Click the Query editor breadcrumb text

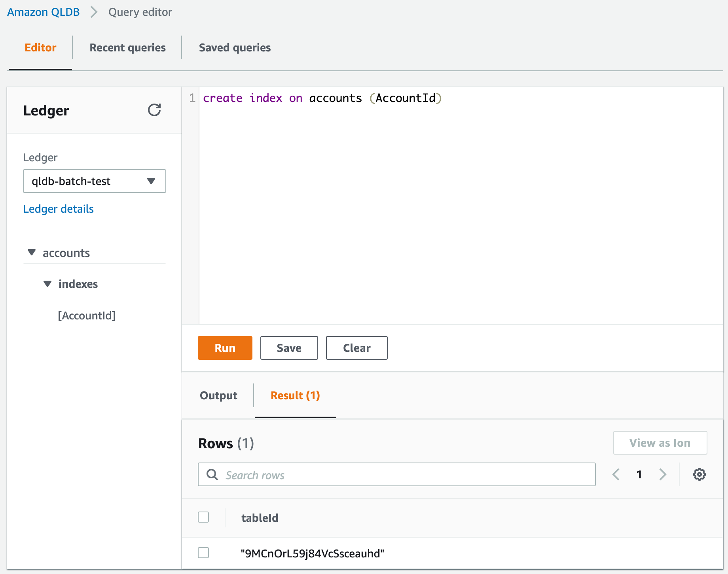[140, 12]
